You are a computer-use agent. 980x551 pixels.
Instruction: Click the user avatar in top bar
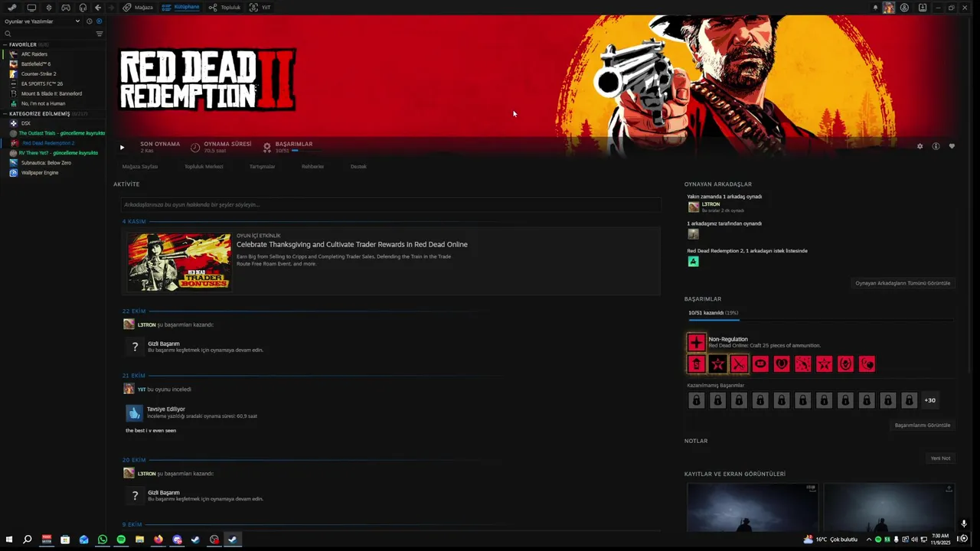pyautogui.click(x=889, y=8)
